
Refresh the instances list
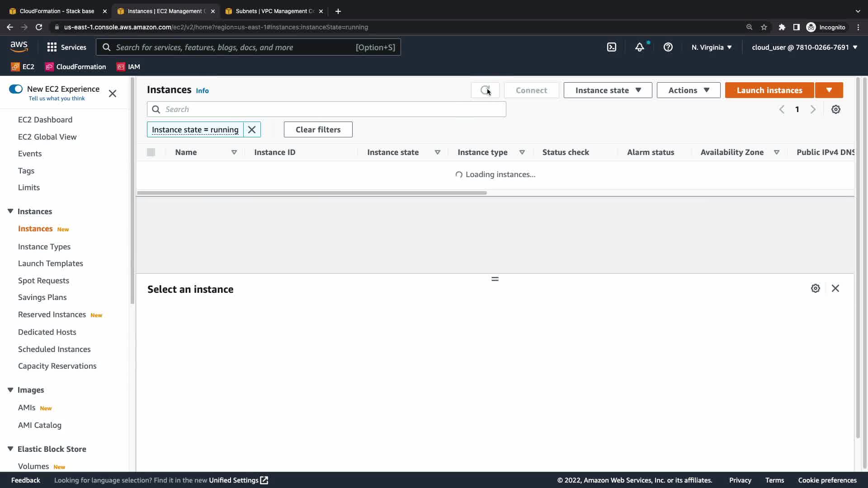point(485,90)
